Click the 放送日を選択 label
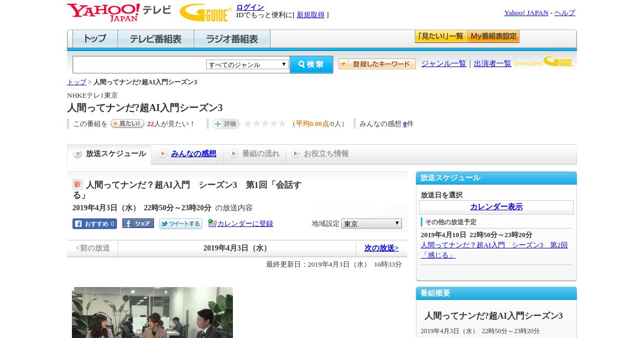Viewport: 644px width, 338px height. coord(442,195)
